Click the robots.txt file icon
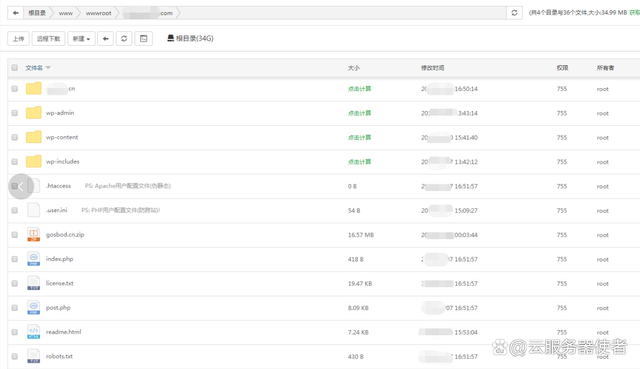Screen dimensions: 640x369 [33, 356]
